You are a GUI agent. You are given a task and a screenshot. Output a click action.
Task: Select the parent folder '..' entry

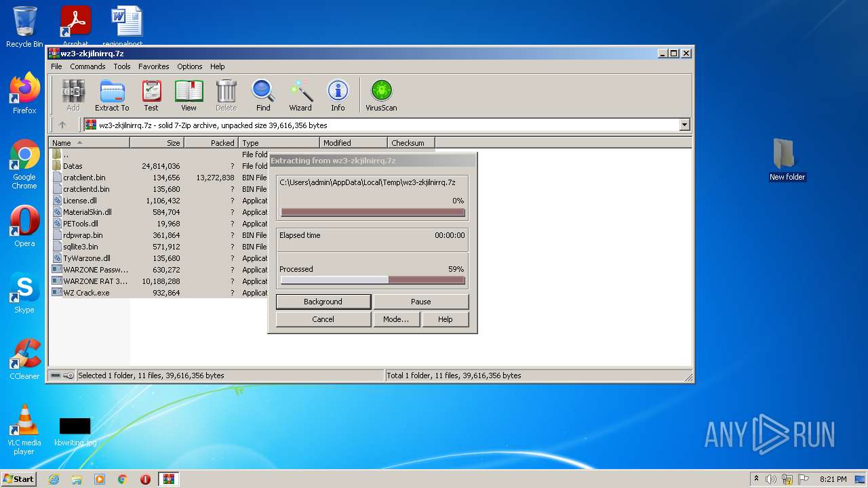pyautogui.click(x=159, y=155)
